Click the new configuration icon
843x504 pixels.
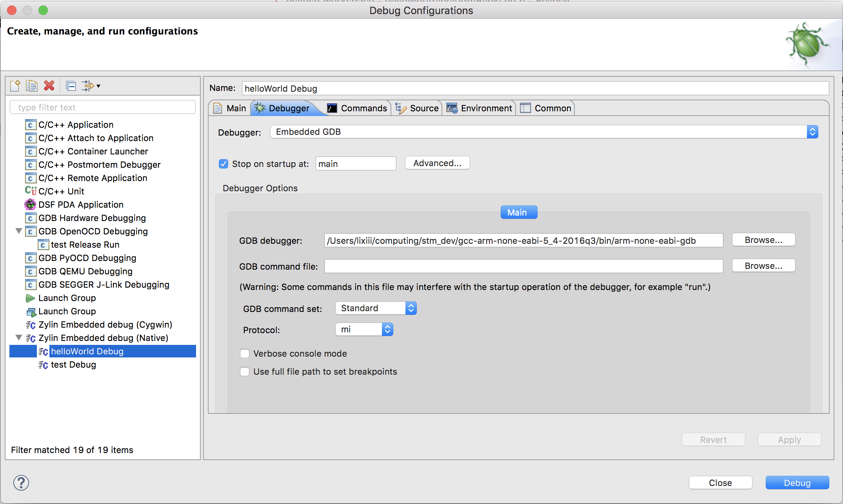coord(17,85)
